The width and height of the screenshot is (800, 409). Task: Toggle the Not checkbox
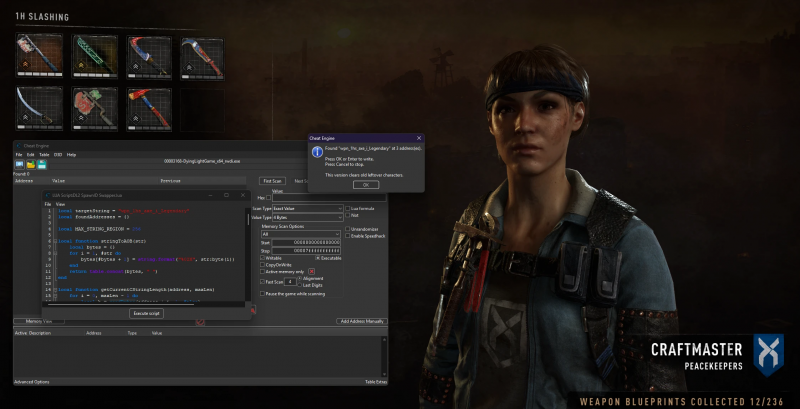[347, 215]
